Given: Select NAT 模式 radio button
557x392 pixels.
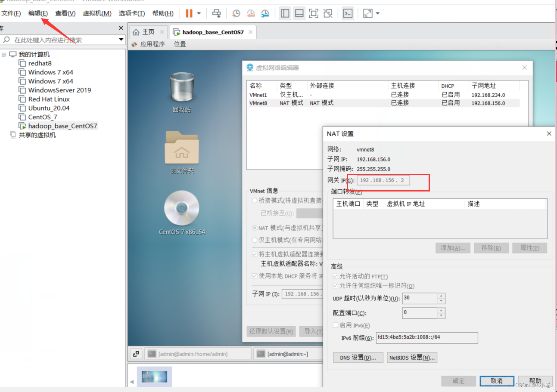Looking at the screenshot, I should pyautogui.click(x=255, y=228).
